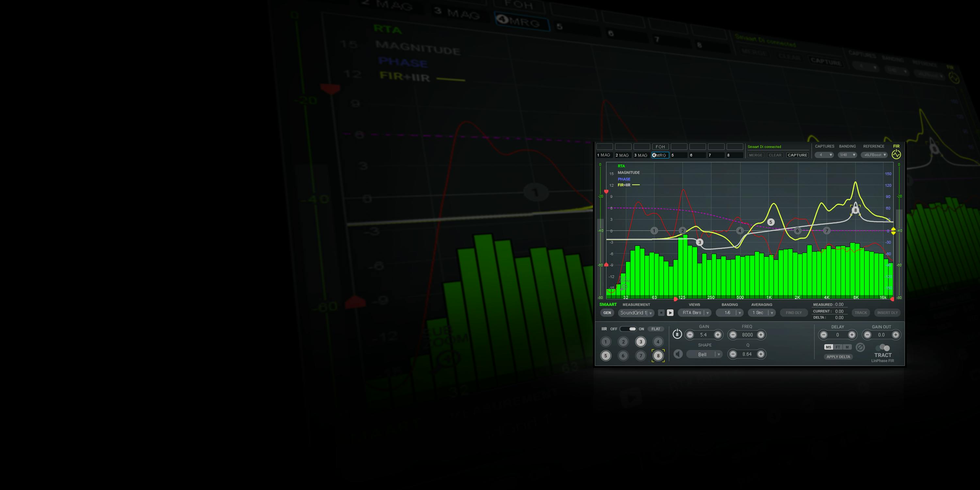Click the band 8 power icon
Screen dimensions: 980x490
pyautogui.click(x=677, y=335)
